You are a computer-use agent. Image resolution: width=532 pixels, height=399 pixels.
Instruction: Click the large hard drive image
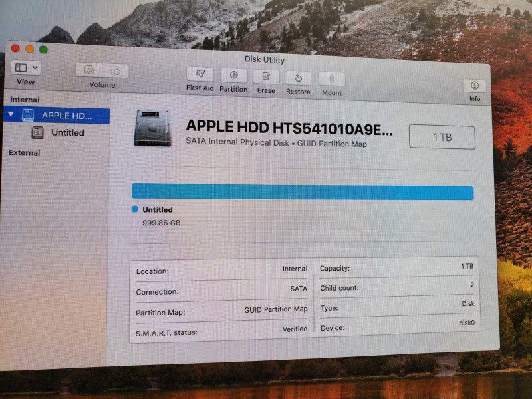[152, 128]
